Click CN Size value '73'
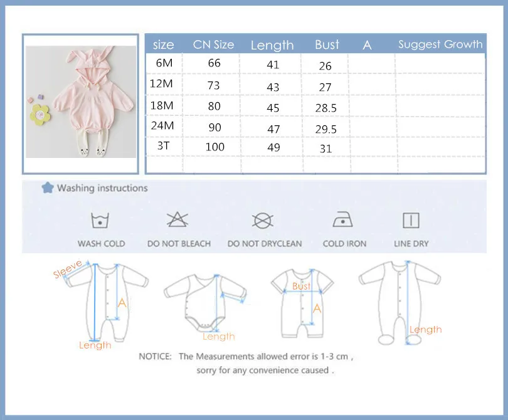 click(213, 85)
